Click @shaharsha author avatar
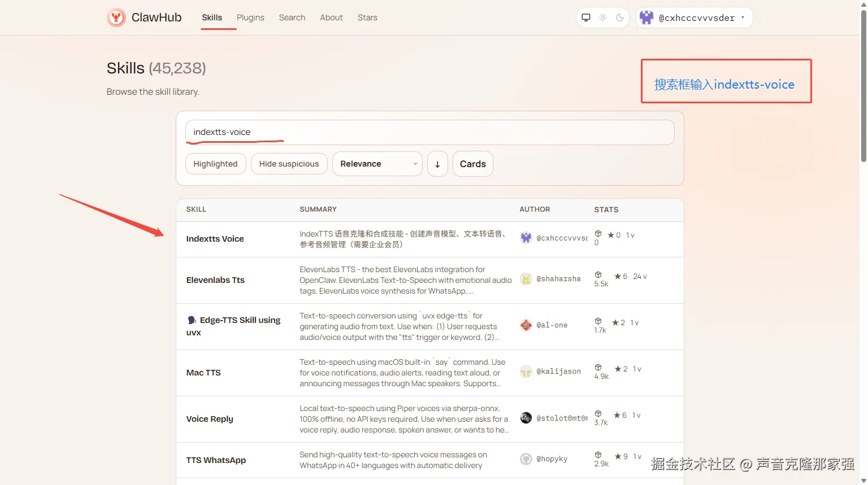 [x=526, y=279]
